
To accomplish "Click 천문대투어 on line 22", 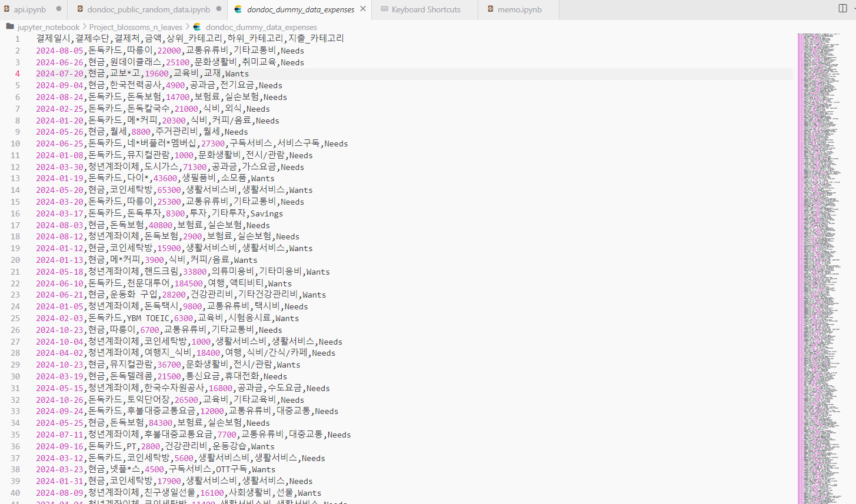I will [x=148, y=283].
